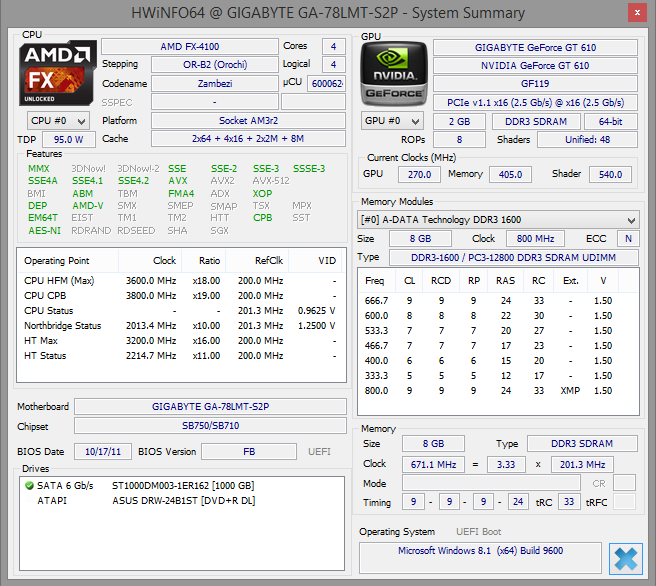Screen dimensions: 656x586
Task: Click the AMD FX Unlocked CPU logo
Action: (57, 73)
